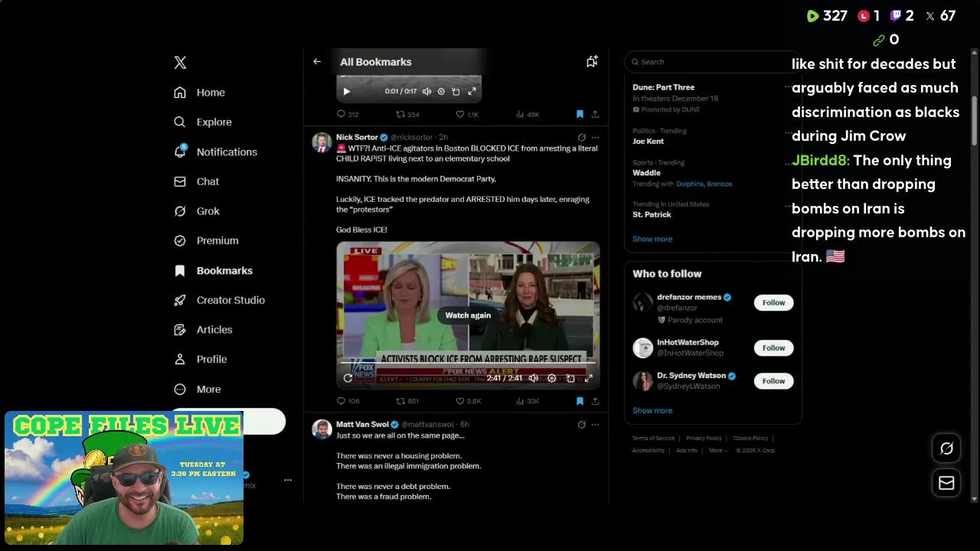Play the top video clip
This screenshot has height=551, width=980.
click(x=346, y=91)
